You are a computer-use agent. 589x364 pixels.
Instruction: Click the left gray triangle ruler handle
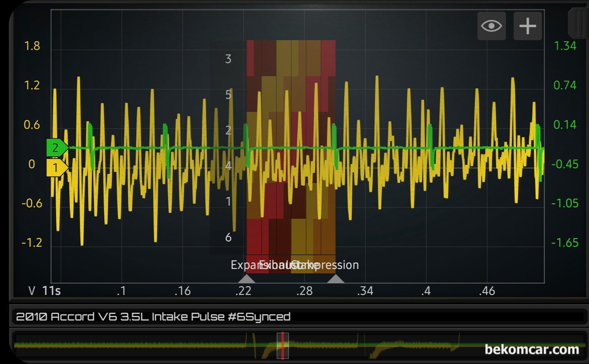click(247, 278)
